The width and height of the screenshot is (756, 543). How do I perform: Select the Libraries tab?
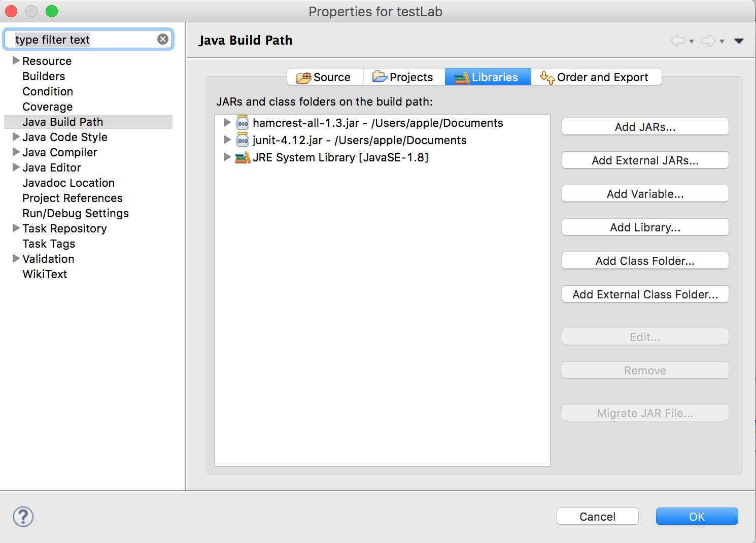click(488, 77)
